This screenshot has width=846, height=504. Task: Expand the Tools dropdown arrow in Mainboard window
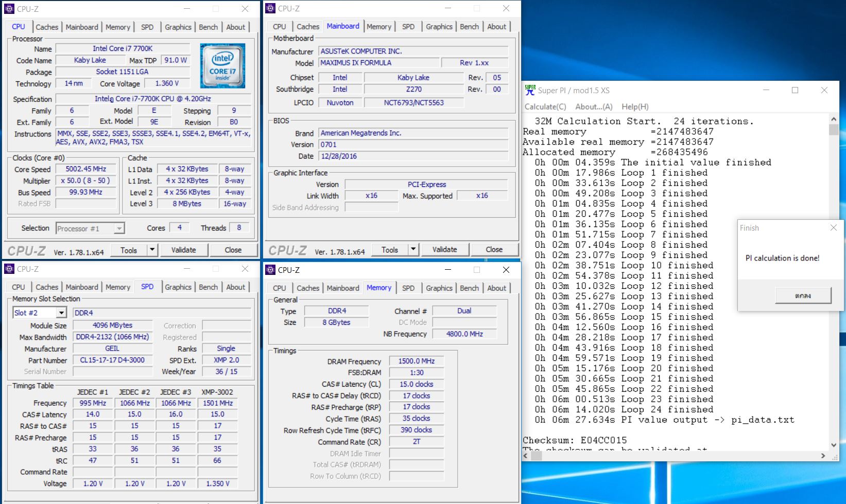pyautogui.click(x=413, y=249)
